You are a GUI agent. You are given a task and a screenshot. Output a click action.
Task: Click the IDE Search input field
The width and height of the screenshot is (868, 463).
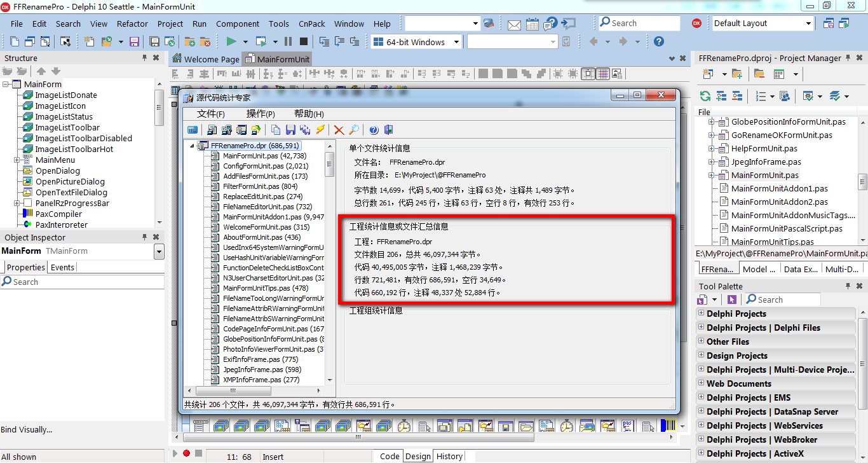pos(639,23)
